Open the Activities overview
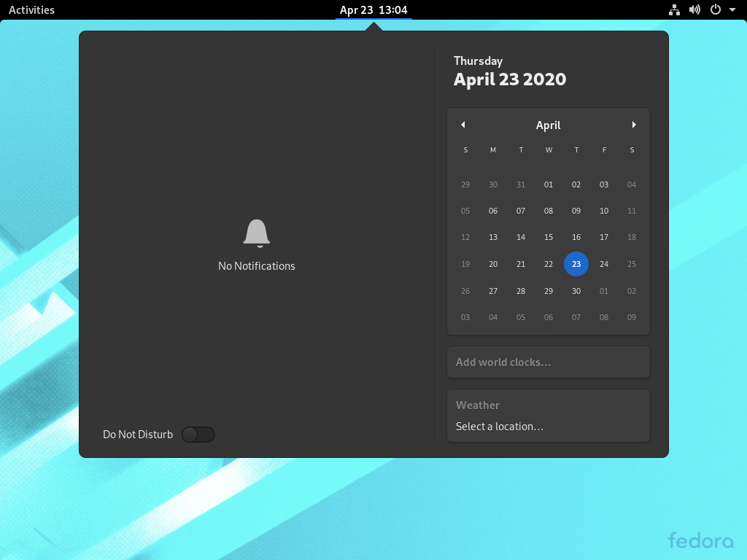 coord(31,9)
